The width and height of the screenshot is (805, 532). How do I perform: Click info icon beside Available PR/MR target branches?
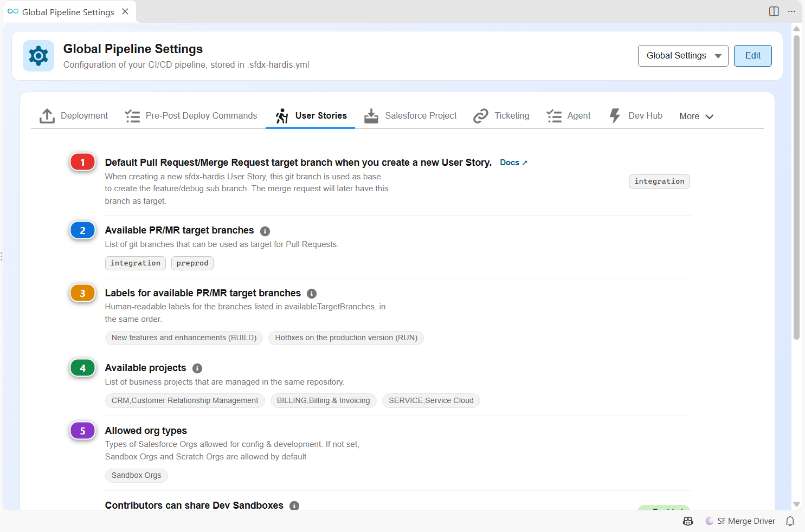pos(265,231)
